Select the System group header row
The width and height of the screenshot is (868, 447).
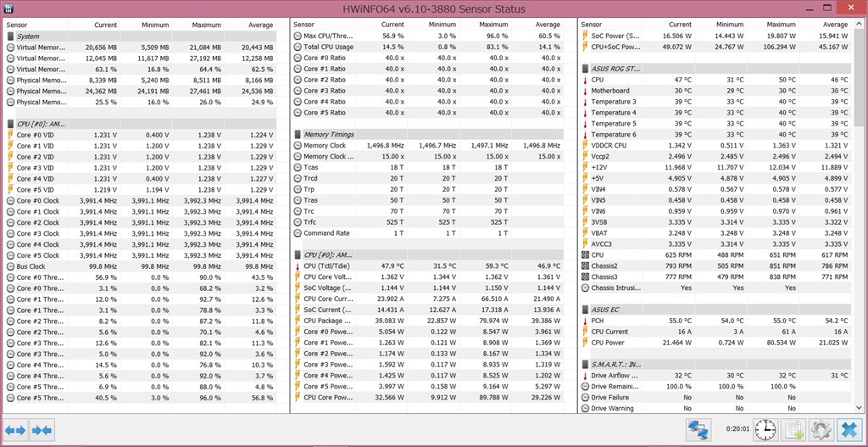[x=141, y=36]
